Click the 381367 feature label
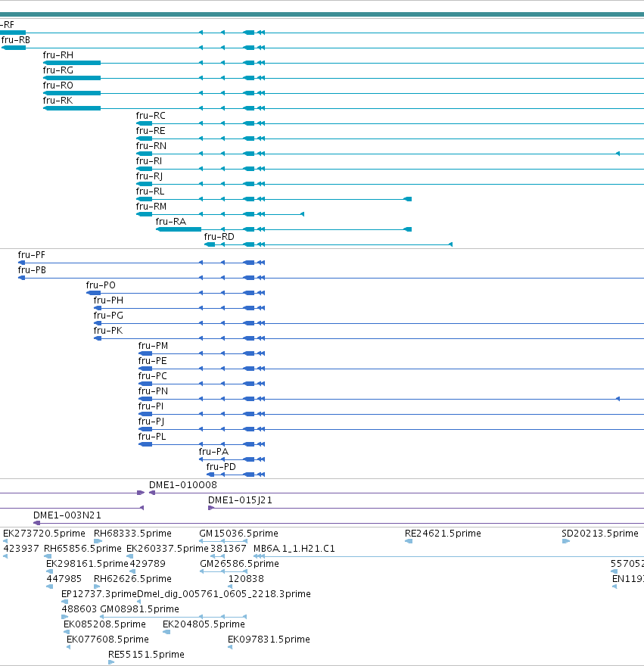Image resolution: width=644 pixels, height=666 pixels. 228,549
